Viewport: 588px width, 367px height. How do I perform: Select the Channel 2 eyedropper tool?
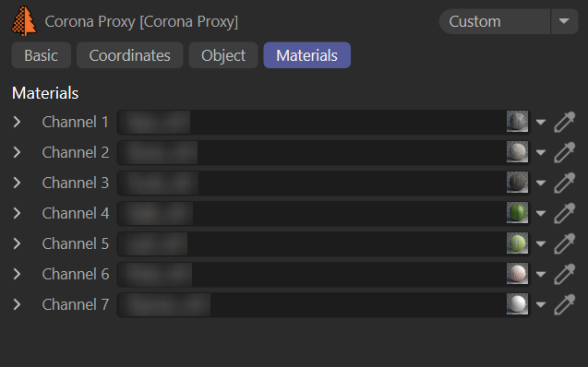(564, 152)
